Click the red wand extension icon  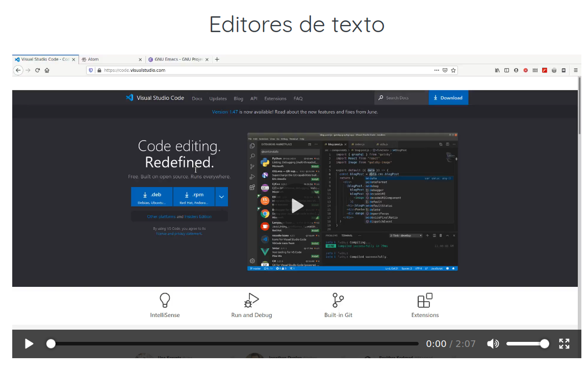[x=545, y=70]
